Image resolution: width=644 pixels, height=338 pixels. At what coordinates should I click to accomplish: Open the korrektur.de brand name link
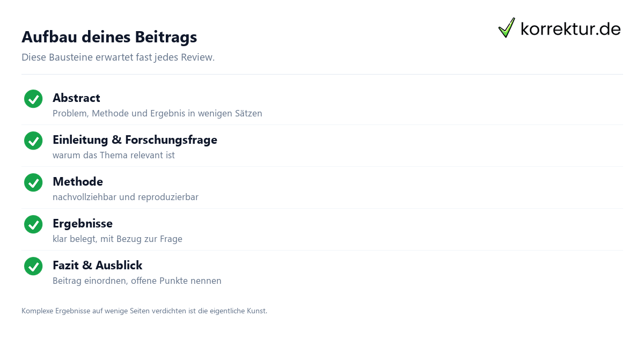570,28
